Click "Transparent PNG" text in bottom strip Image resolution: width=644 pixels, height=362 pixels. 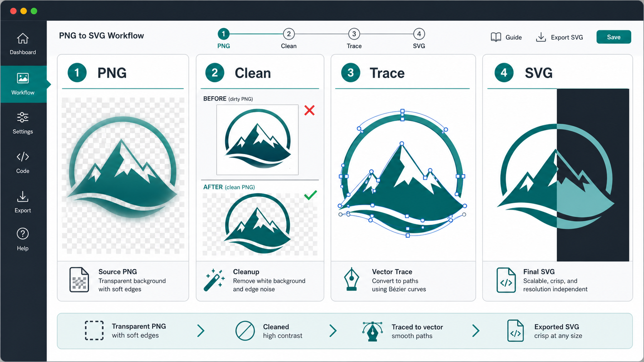139,326
